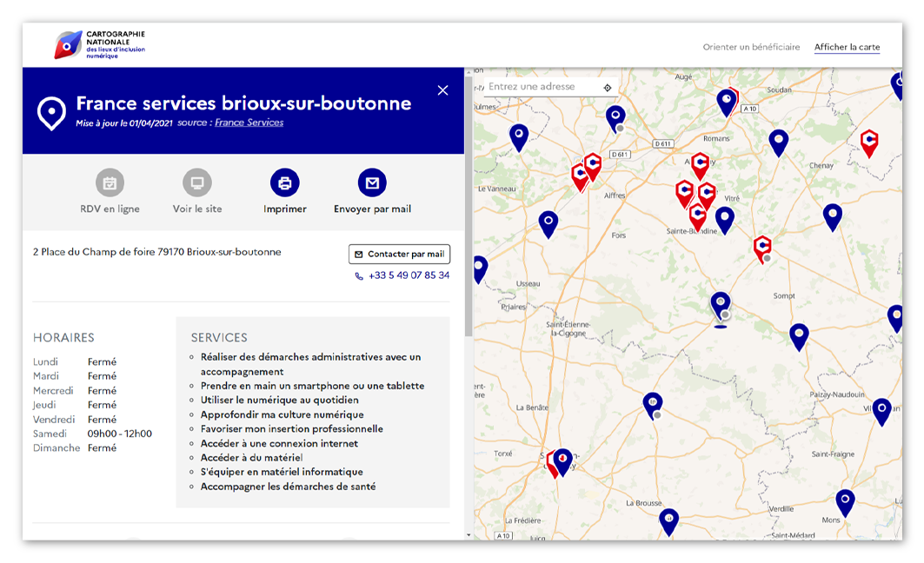Select the blue marker near La Brousse
The image size is (924, 563).
point(668,522)
